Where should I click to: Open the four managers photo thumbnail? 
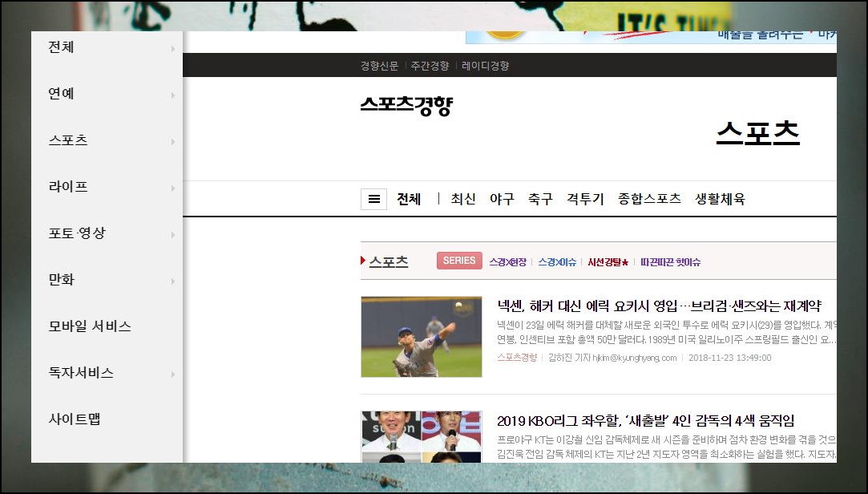click(422, 436)
